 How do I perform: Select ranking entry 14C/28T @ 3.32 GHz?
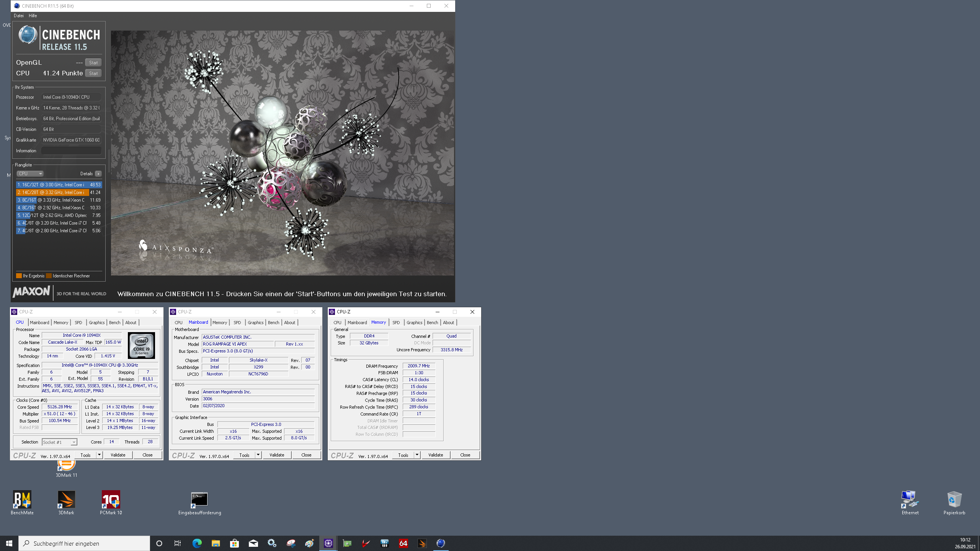(x=59, y=192)
